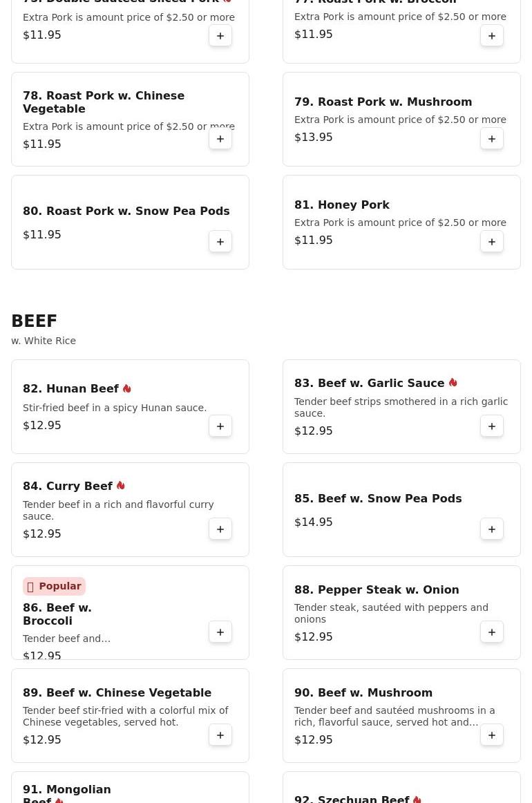Viewport: 532px width, 803px height.
Task: Add Beef w. Broccoli to cart
Action: 220,632
